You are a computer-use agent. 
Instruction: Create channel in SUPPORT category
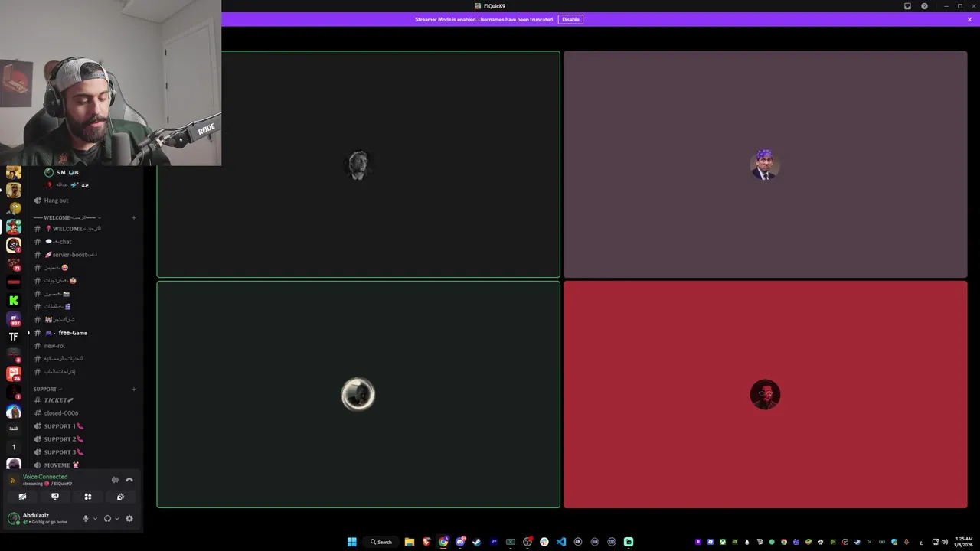coord(134,389)
